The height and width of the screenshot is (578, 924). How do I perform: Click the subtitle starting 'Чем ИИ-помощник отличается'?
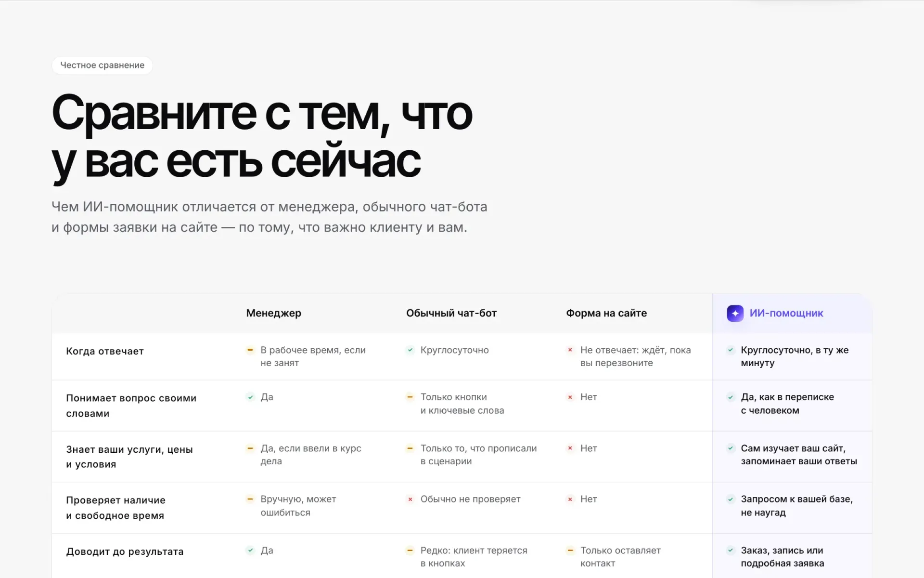pos(269,217)
